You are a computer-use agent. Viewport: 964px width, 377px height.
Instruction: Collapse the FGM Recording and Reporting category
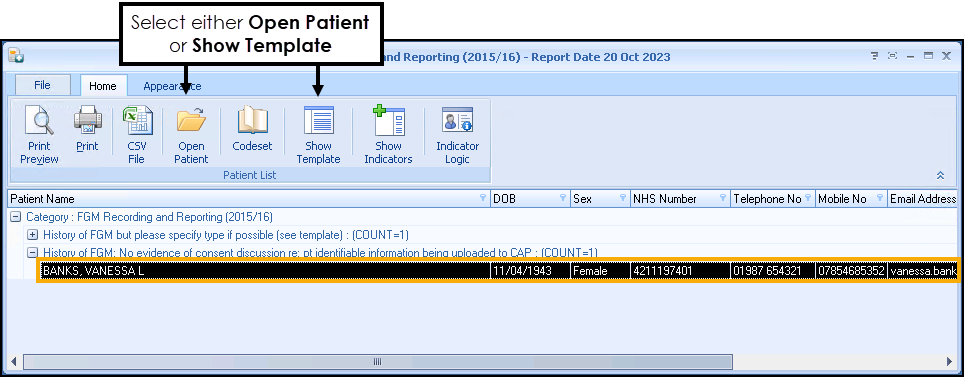click(16, 217)
